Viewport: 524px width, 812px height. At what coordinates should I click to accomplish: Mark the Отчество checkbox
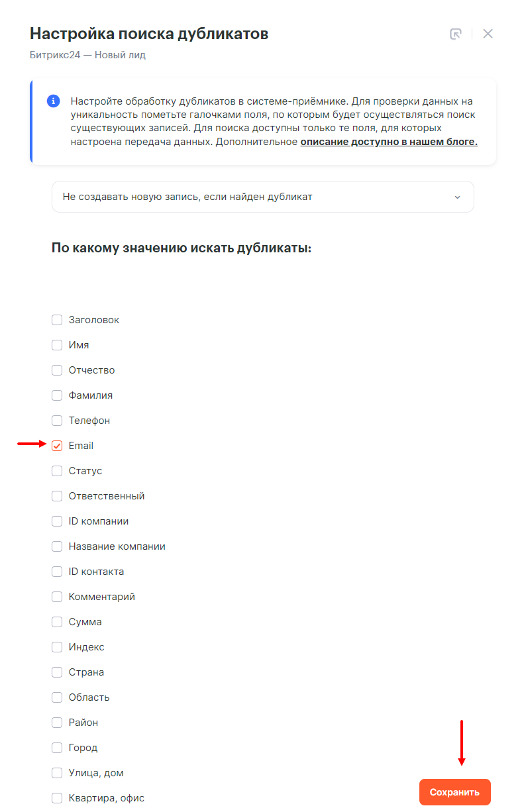[x=57, y=370]
